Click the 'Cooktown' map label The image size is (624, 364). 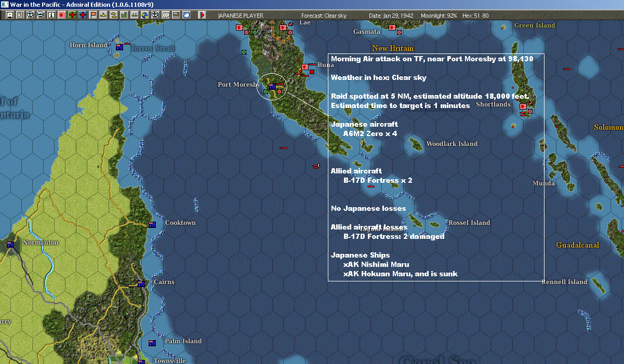[x=180, y=223]
